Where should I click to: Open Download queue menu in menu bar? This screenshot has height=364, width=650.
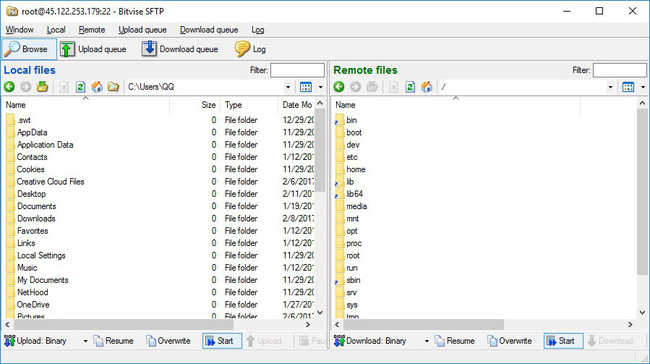point(209,30)
